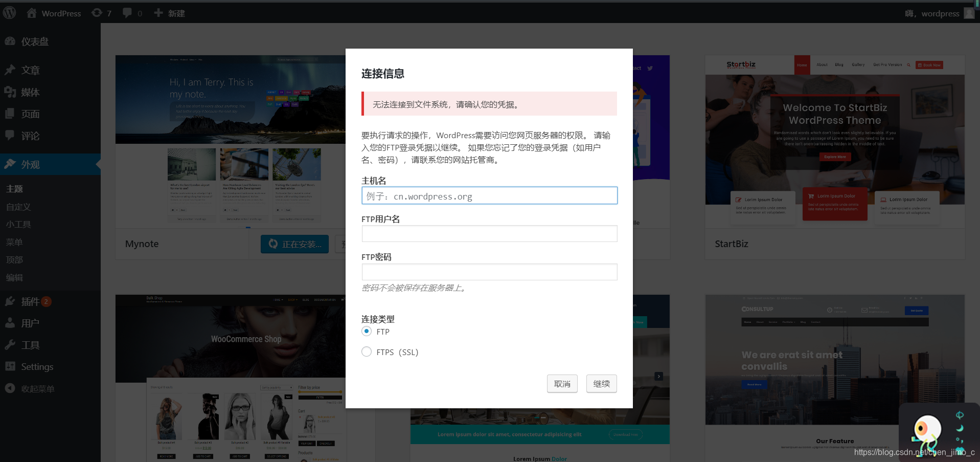Open 评论 comments menu
Viewport: 980px width, 462px height.
[50, 136]
